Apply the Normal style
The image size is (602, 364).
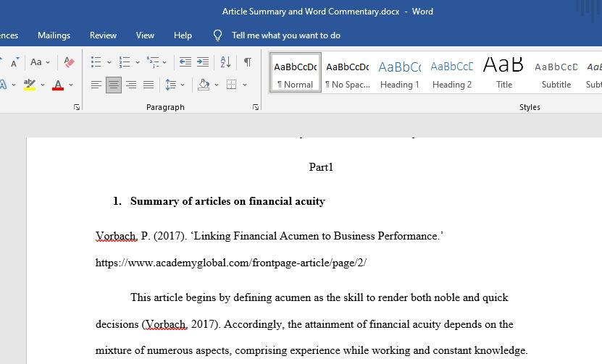(296, 72)
